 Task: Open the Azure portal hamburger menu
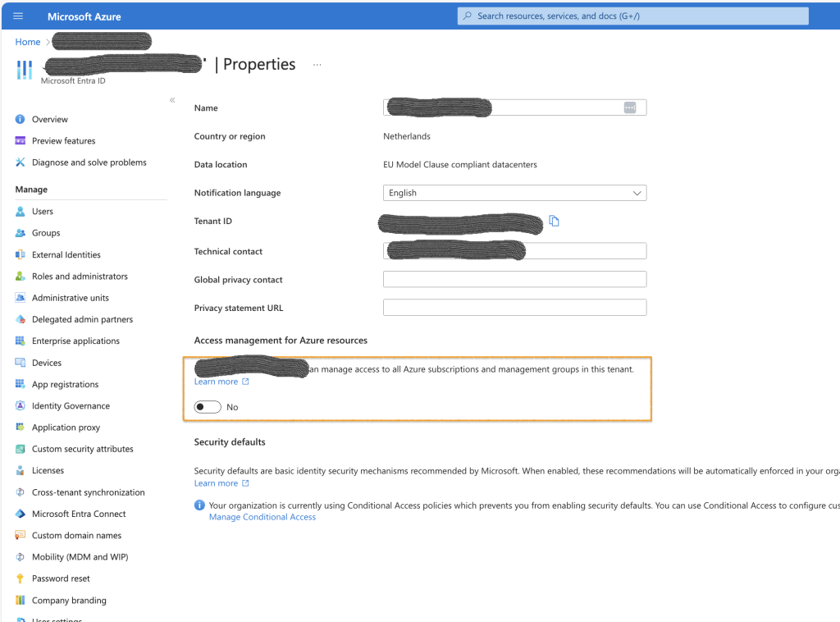pyautogui.click(x=18, y=16)
